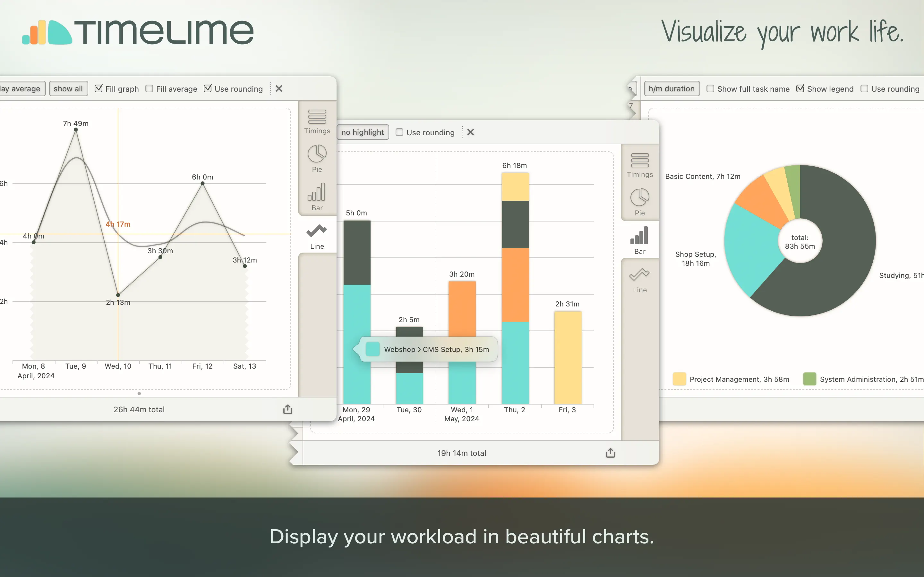Select Line chart icon in bar window
The width and height of the screenshot is (924, 577).
pos(639,279)
